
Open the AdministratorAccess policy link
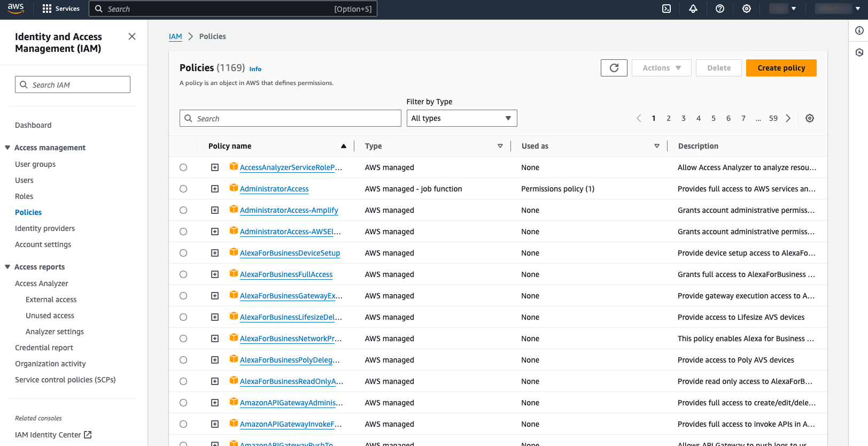(274, 189)
